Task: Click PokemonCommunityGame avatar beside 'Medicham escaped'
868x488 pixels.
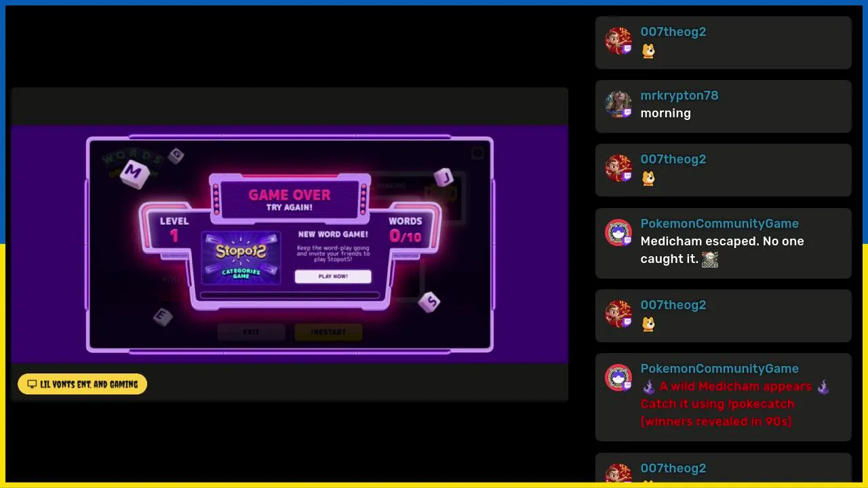Action: [x=618, y=232]
